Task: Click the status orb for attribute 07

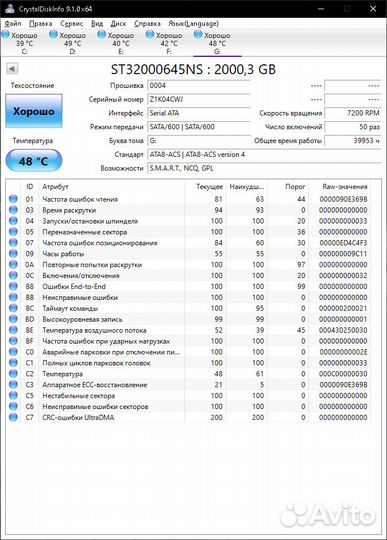Action: [x=13, y=243]
